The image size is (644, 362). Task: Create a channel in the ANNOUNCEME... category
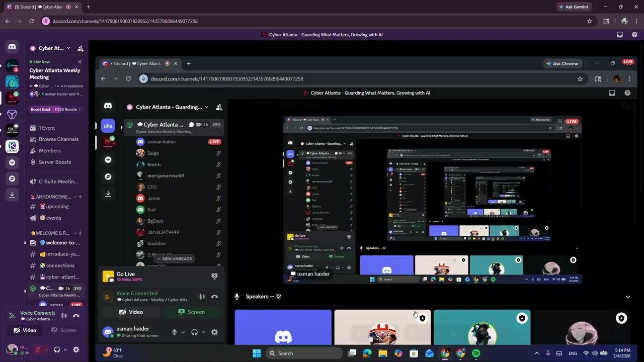(x=79, y=197)
